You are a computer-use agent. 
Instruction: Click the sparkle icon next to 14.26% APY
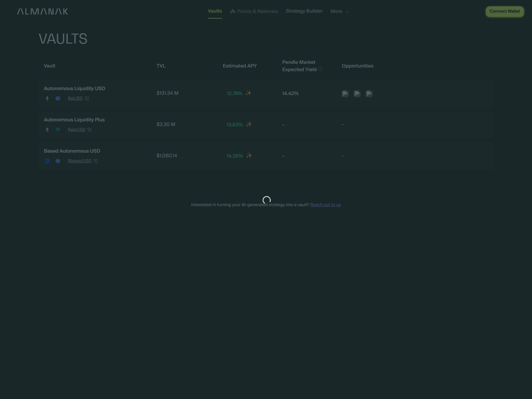point(249,156)
